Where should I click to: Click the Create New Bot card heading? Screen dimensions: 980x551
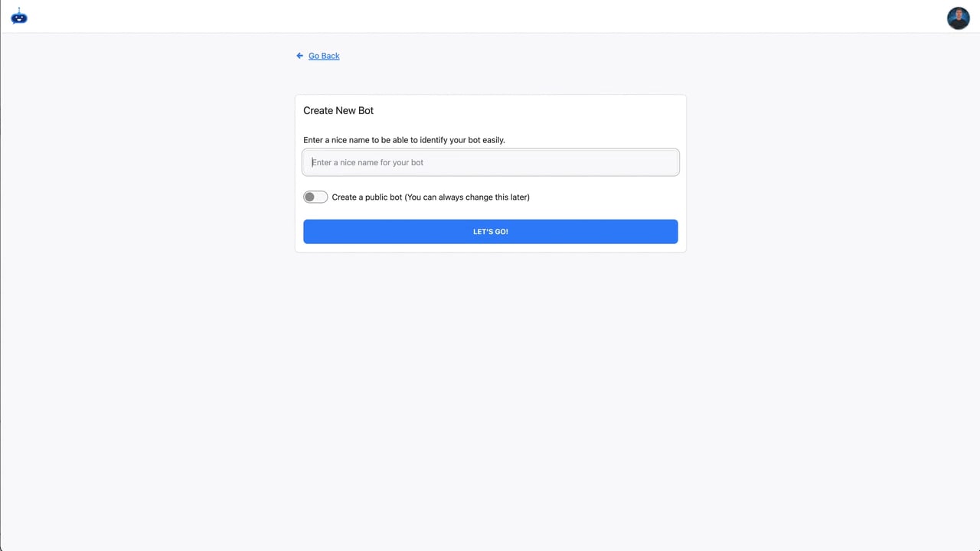[338, 110]
